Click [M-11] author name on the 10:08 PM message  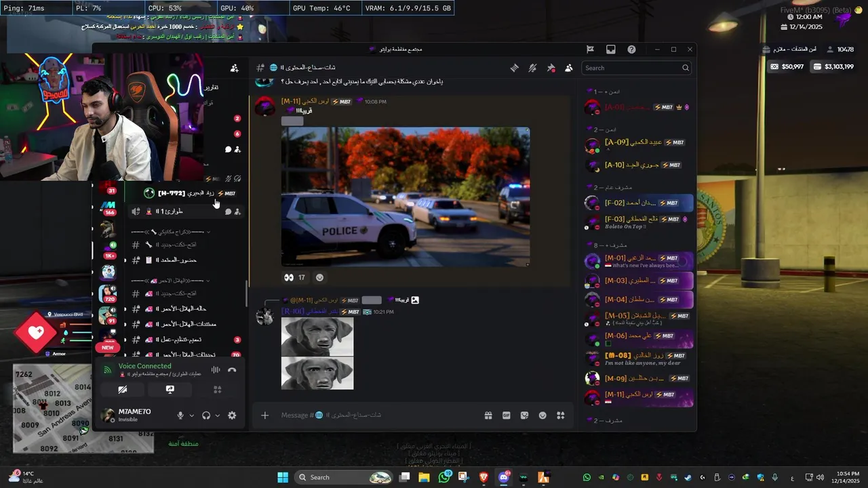point(305,102)
